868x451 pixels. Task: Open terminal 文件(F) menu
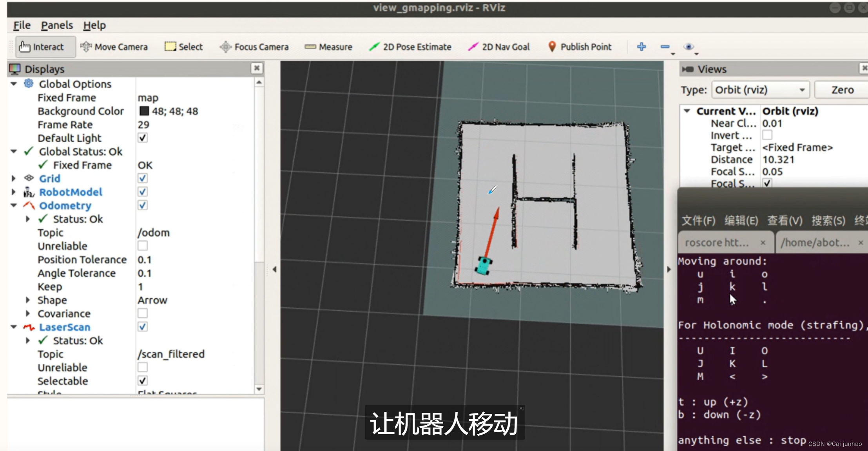click(x=698, y=221)
